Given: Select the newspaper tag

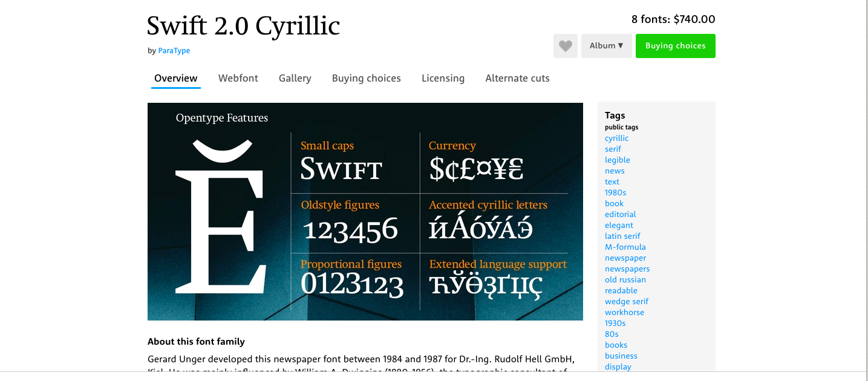Looking at the screenshot, I should 626,258.
